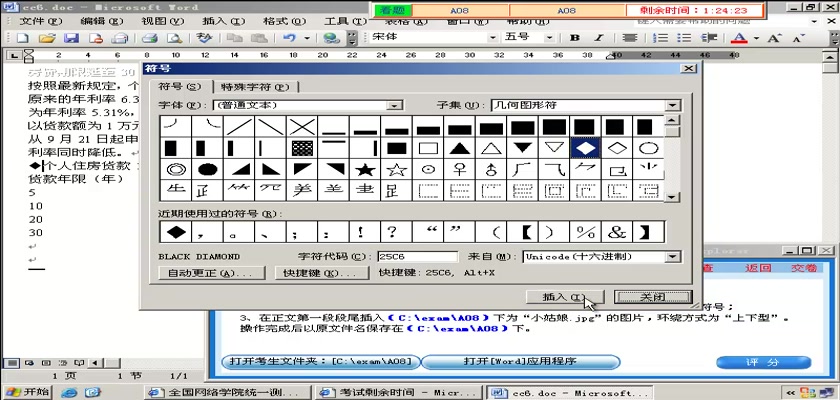840x400 pixels.
Task: Click the ruler tab-stop selector
Action: coord(14,55)
